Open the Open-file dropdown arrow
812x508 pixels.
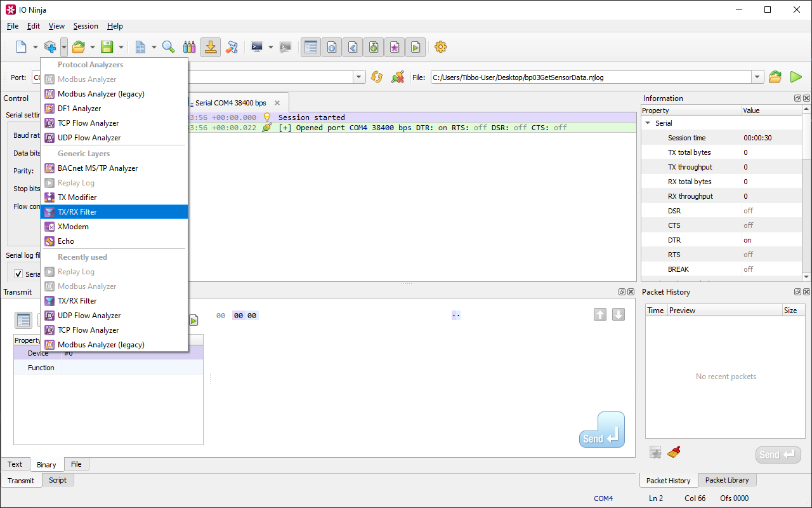coord(93,47)
